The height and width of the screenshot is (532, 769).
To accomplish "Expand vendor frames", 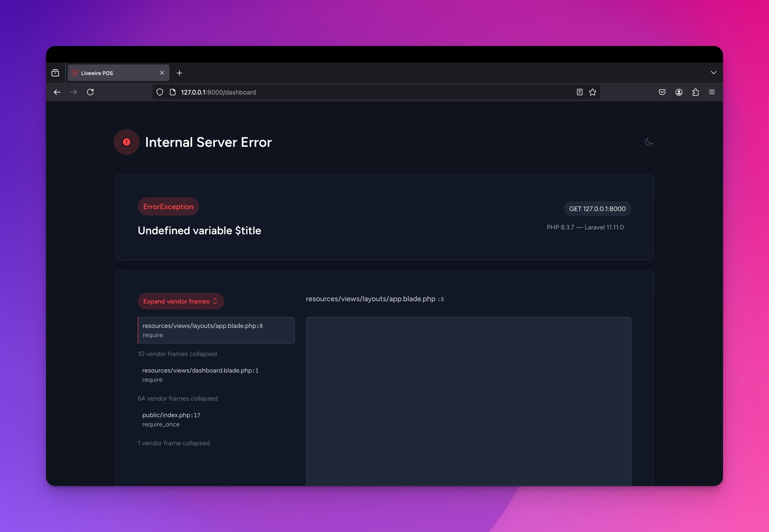I will (181, 301).
